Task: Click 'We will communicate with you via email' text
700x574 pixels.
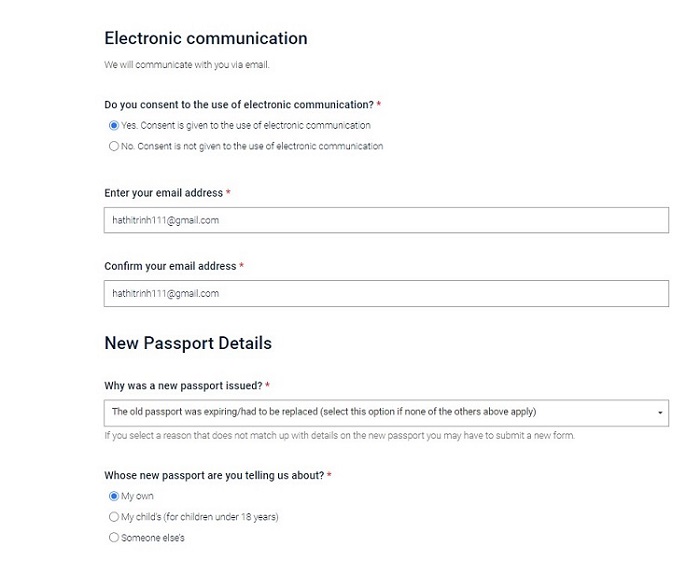Action: tap(187, 66)
